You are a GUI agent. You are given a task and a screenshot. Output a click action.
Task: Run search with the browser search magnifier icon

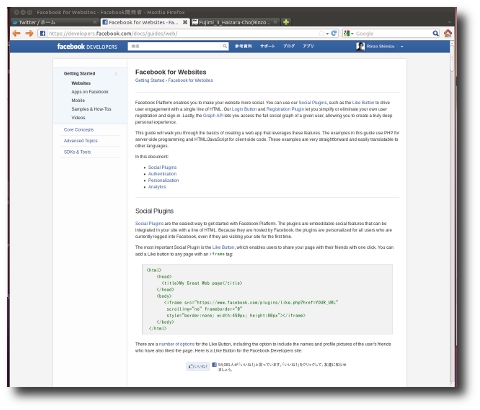(x=436, y=33)
